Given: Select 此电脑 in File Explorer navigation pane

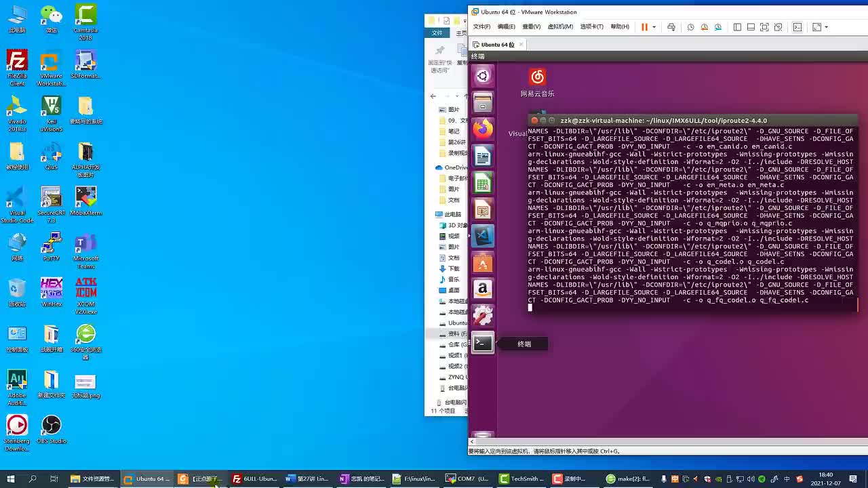Looking at the screenshot, I should coord(448,214).
